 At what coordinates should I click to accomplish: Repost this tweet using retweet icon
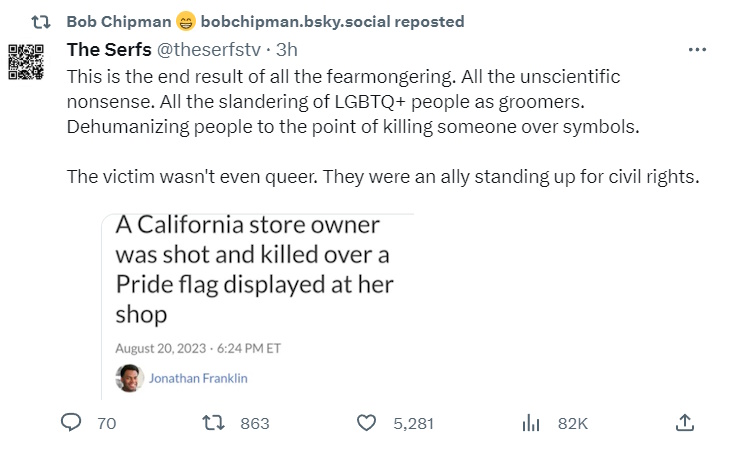click(x=213, y=423)
